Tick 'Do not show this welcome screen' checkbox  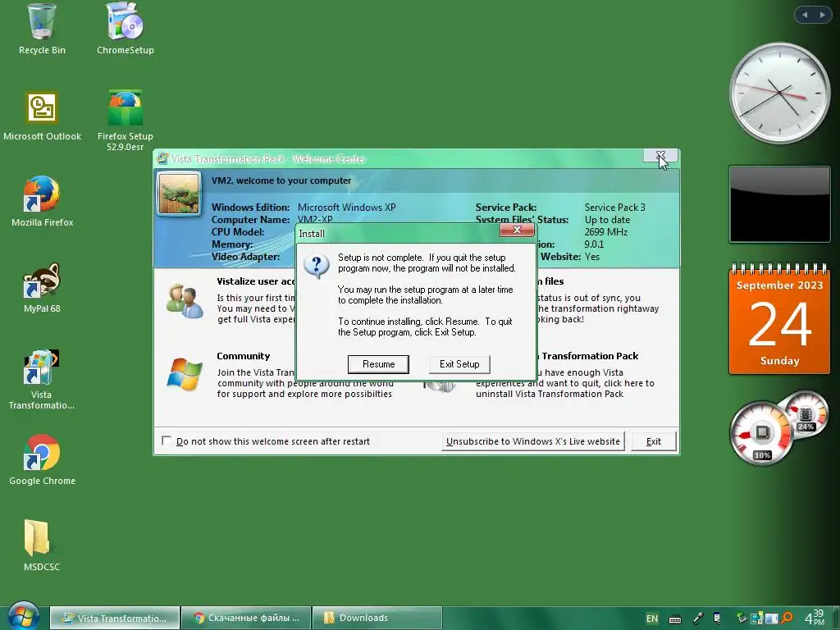(x=167, y=441)
